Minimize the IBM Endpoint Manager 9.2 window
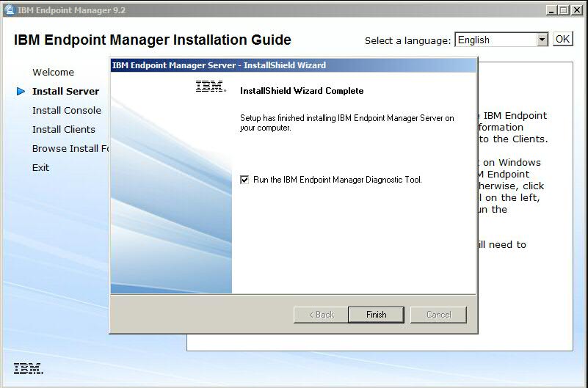Image resolution: width=588 pixels, height=388 pixels. point(551,10)
